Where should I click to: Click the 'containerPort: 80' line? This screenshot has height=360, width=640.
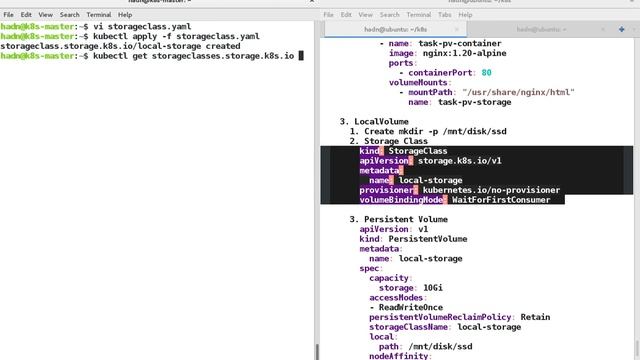point(446,73)
